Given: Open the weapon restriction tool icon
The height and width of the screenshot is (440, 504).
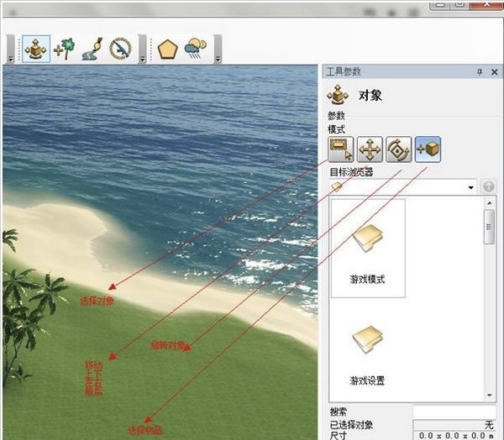Looking at the screenshot, I should pos(120,49).
